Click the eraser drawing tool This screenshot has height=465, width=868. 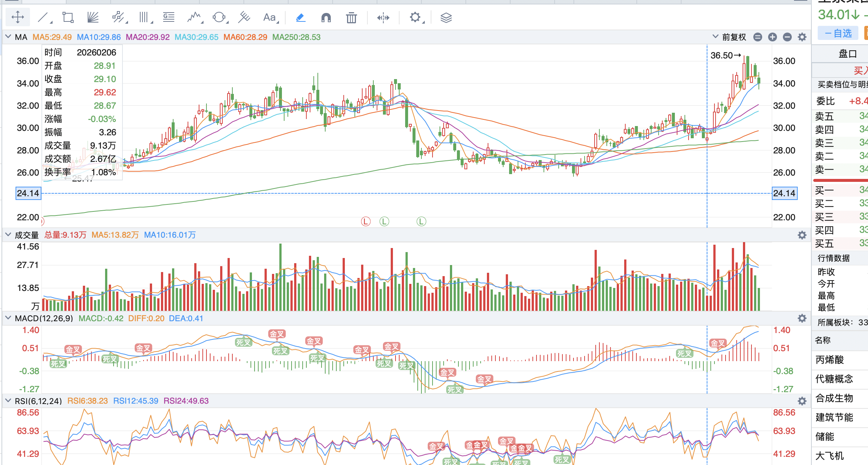301,17
